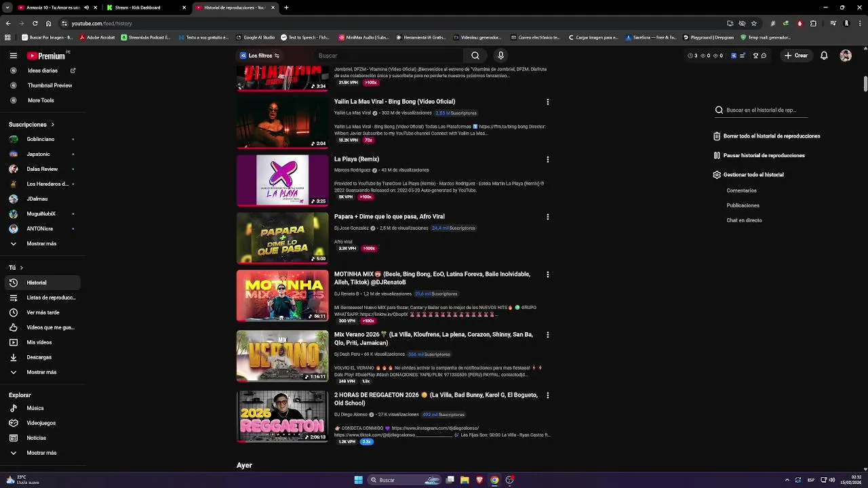This screenshot has height=488, width=868.
Task: Open the notifications bell
Action: click(x=824, y=56)
